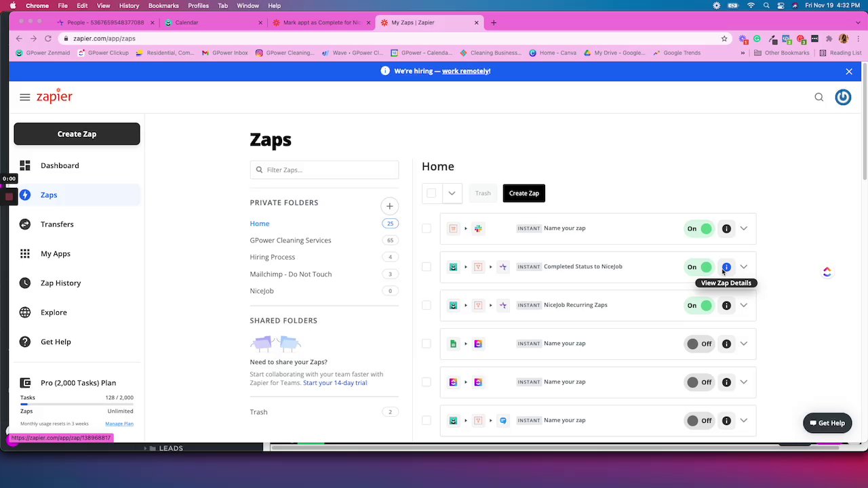The image size is (868, 488).
Task: Open the work remotely link
Action: coord(466,71)
